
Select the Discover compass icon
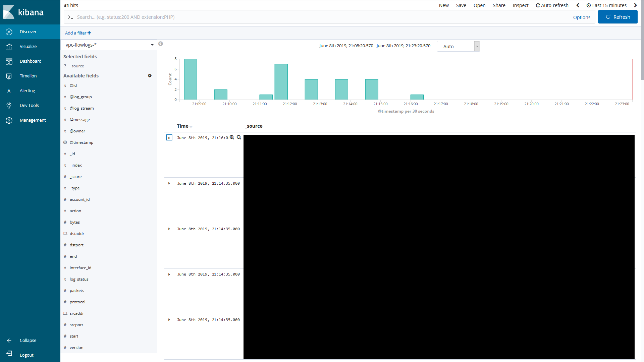point(9,32)
